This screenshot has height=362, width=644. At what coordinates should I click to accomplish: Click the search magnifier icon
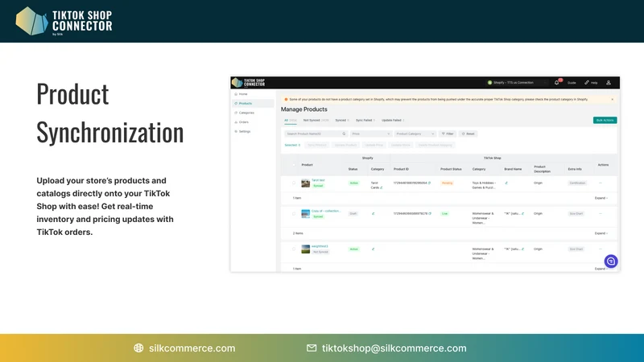pyautogui.click(x=345, y=134)
